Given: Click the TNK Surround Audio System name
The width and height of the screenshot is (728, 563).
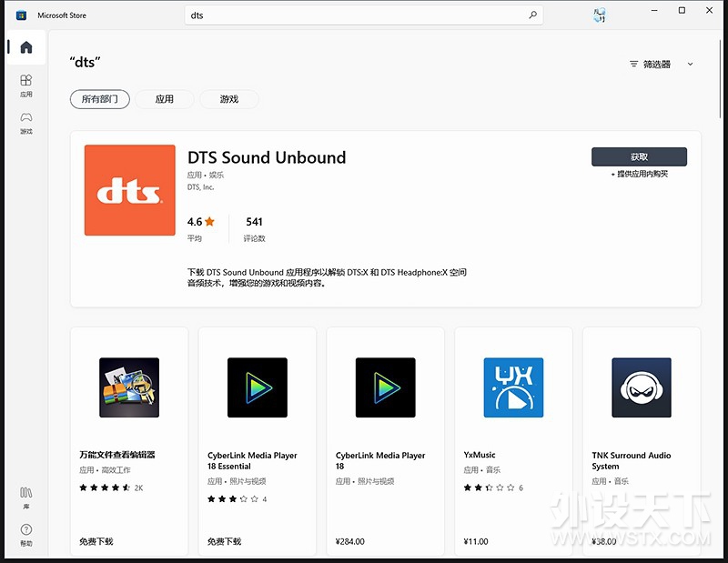Looking at the screenshot, I should [x=631, y=460].
